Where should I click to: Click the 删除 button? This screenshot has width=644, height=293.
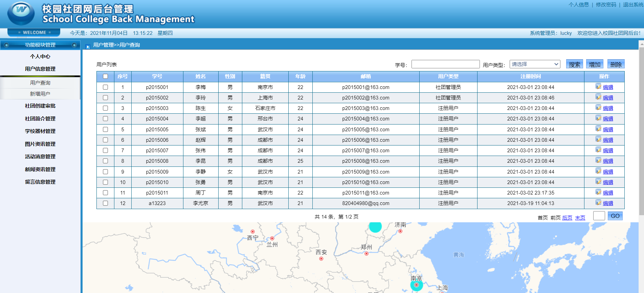pos(616,64)
